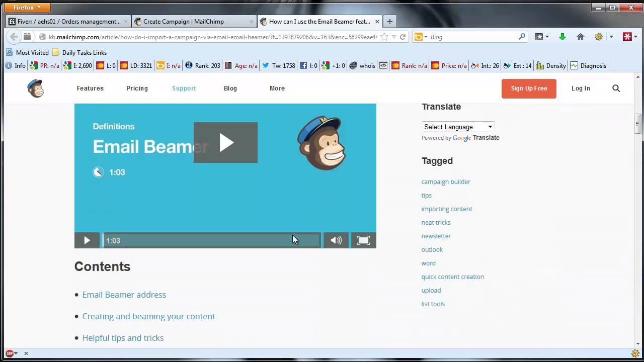Open the Alexa Rank: 203 item
This screenshot has width=644, height=362.
click(203, 65)
